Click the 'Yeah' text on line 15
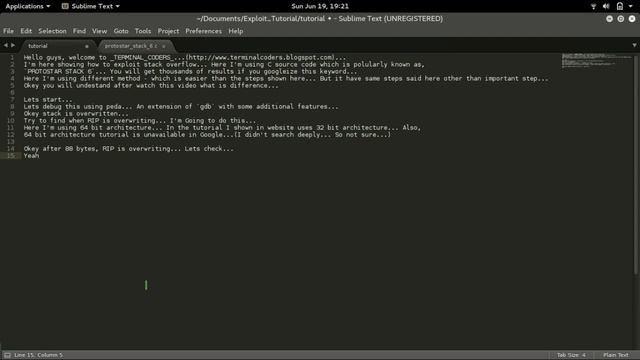The height and width of the screenshot is (360, 640). 31,156
